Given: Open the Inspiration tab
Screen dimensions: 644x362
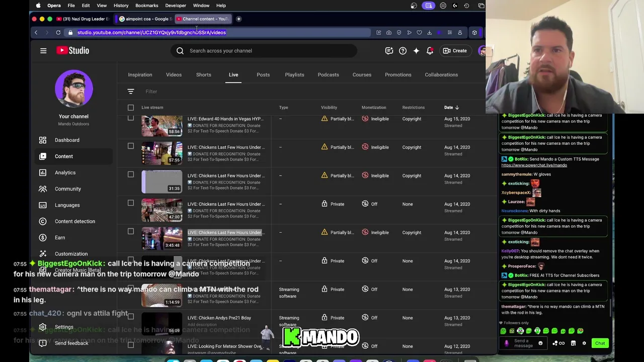Looking at the screenshot, I should coord(140,75).
